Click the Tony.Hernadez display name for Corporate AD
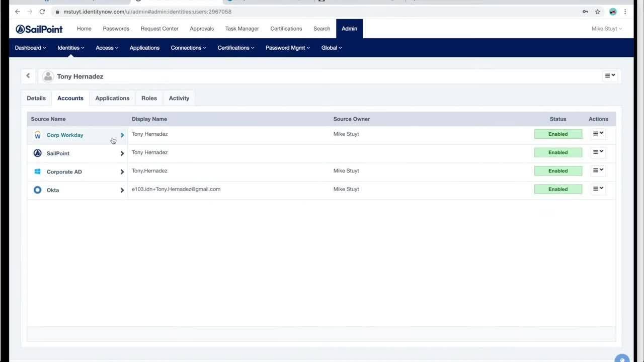Image resolution: width=644 pixels, height=362 pixels. (149, 170)
